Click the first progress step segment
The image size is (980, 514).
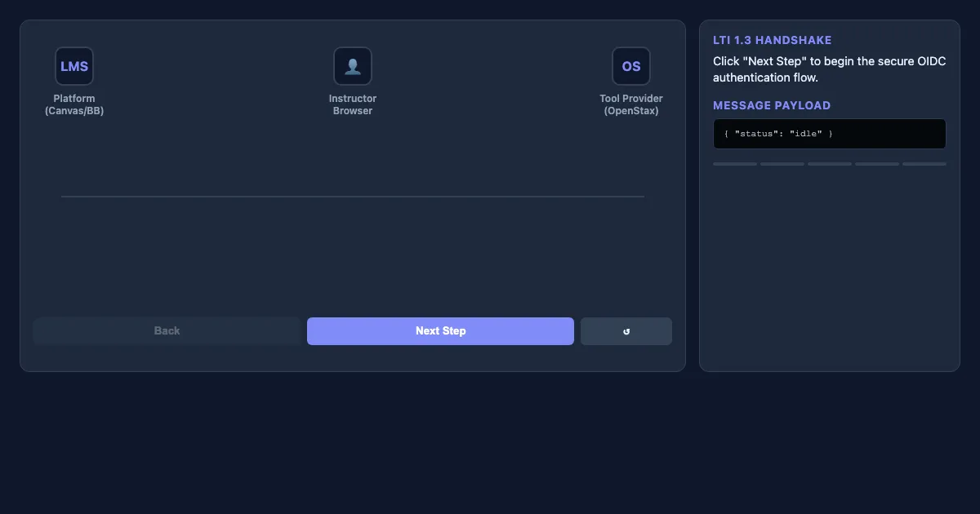pos(735,164)
